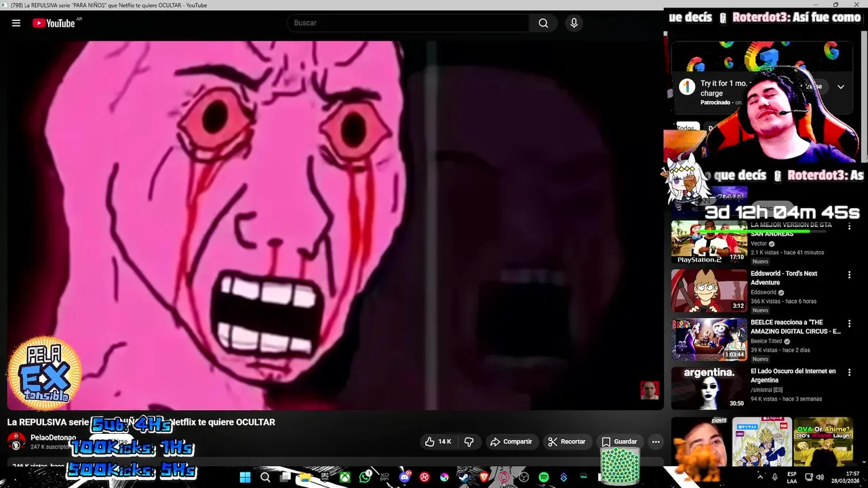Open Discord from the taskbar
868x488 pixels.
(x=405, y=477)
